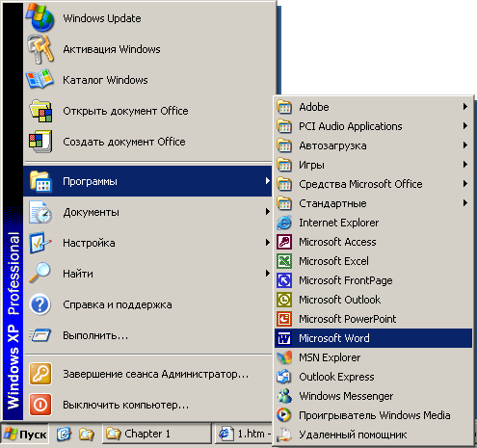The image size is (477, 448).
Task: Click the Активация Windows keys icon
Action: [40, 49]
